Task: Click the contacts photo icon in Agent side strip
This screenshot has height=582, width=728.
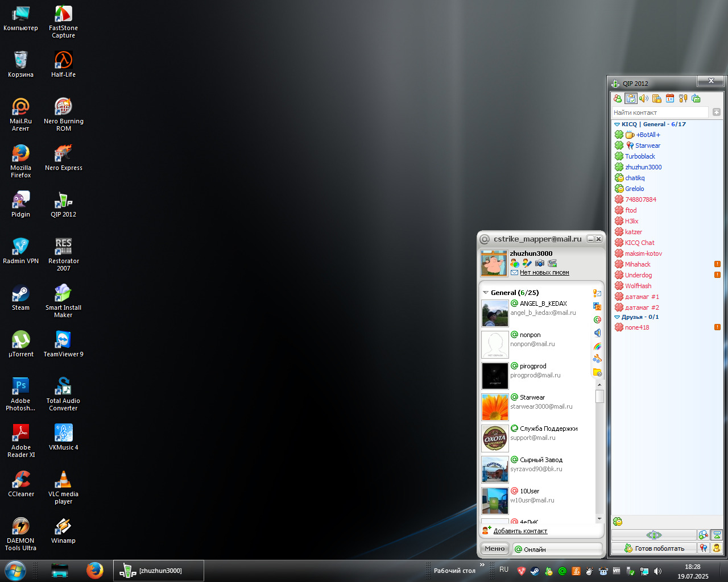Action: [597, 306]
